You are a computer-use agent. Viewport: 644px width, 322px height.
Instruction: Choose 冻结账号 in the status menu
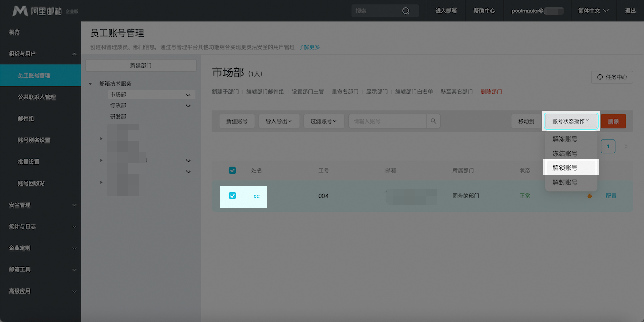point(565,153)
